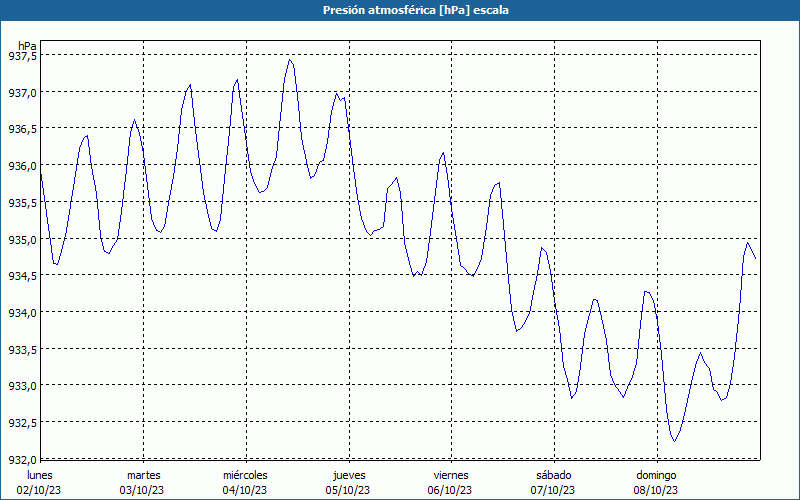Click the 934,5 axis value
This screenshot has height=500, width=800.
pyautogui.click(x=23, y=276)
